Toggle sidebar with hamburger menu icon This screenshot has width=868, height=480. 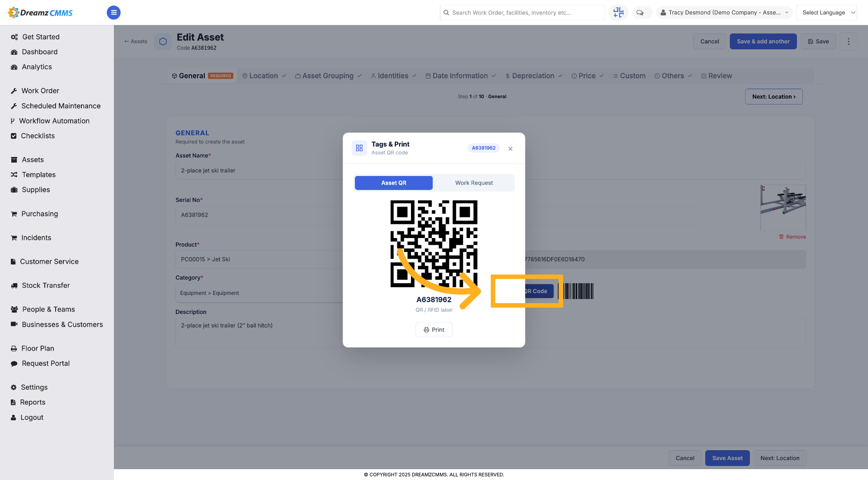[113, 13]
